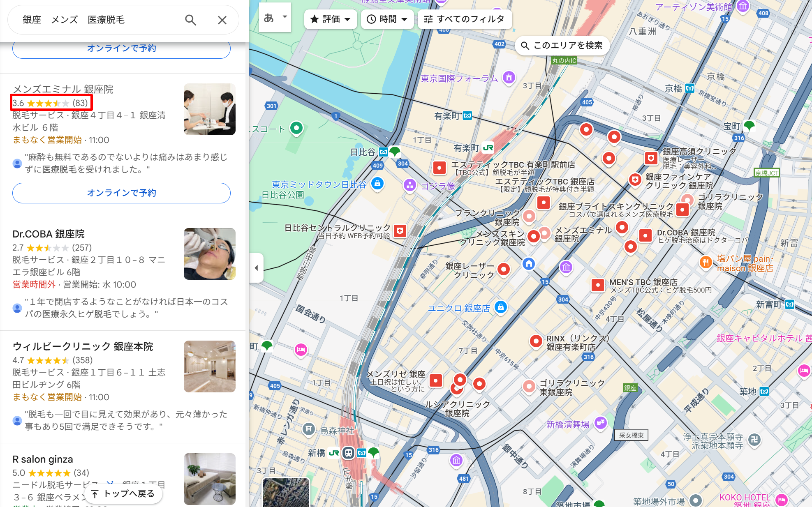812x507 pixels.
Task: Click オンラインで予約 under メンズエミナル 銀座院
Action: point(121,193)
